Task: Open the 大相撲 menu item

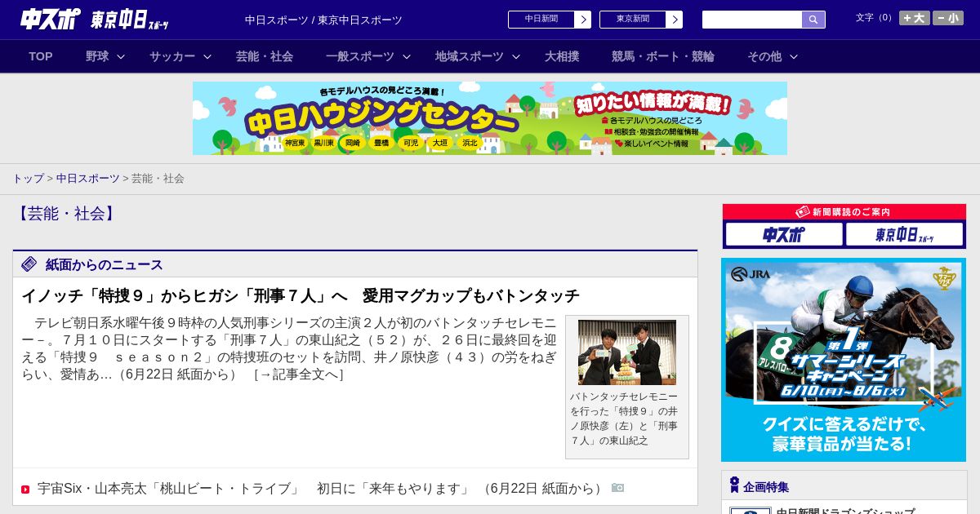Action: [562, 56]
